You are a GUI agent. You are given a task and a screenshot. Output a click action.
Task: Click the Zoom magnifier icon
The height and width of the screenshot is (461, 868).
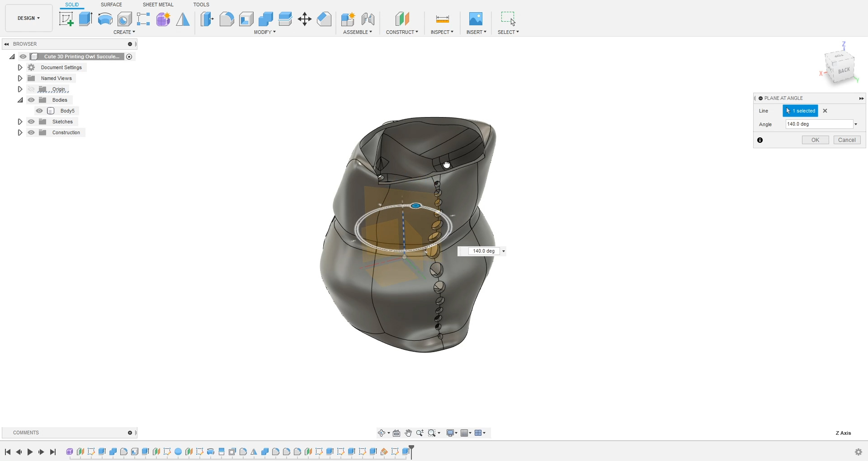pyautogui.click(x=420, y=433)
